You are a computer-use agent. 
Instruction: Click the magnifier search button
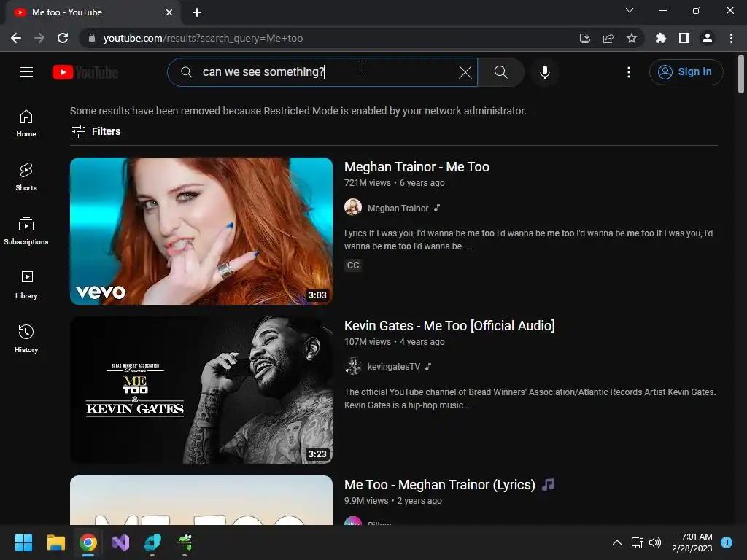click(500, 72)
